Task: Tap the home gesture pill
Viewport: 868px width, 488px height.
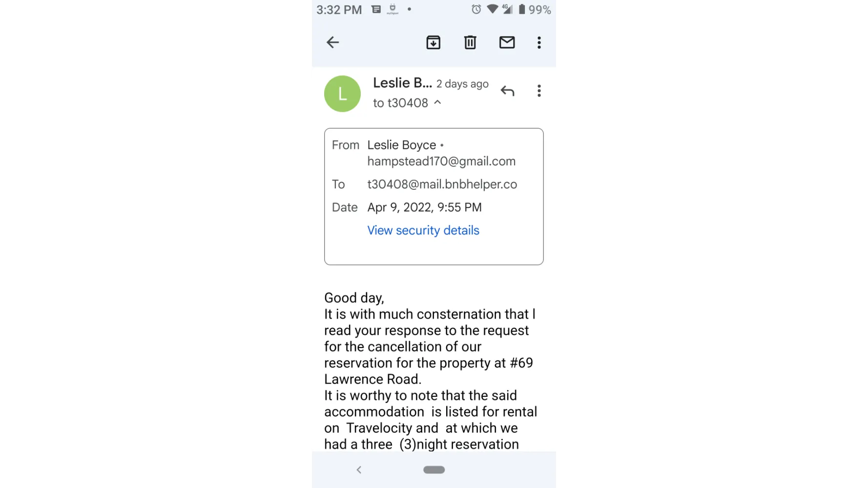Action: click(x=434, y=470)
